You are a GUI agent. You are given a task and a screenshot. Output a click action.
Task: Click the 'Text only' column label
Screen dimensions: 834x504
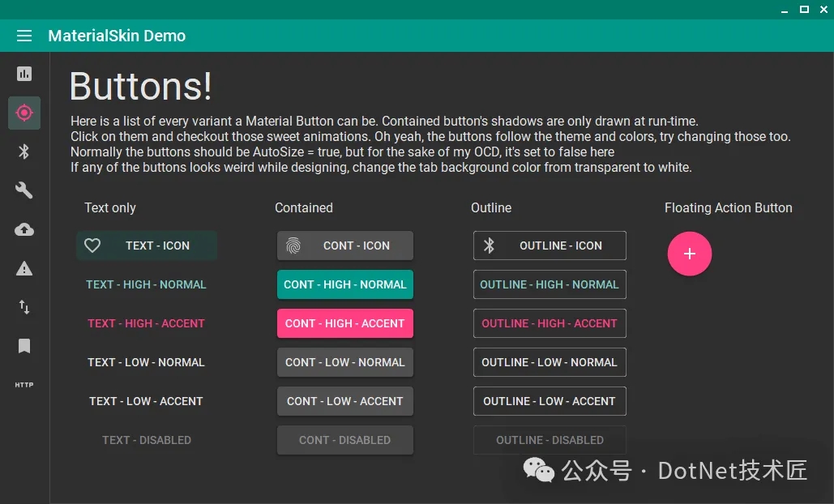tap(110, 208)
